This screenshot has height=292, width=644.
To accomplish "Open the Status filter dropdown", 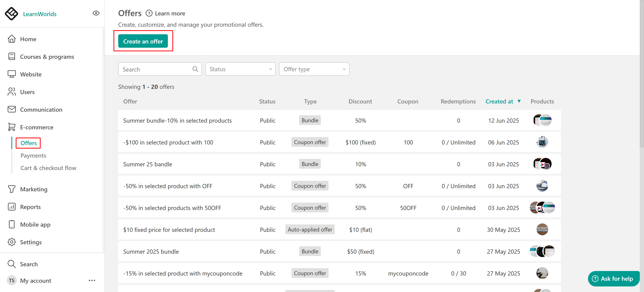I will [240, 69].
